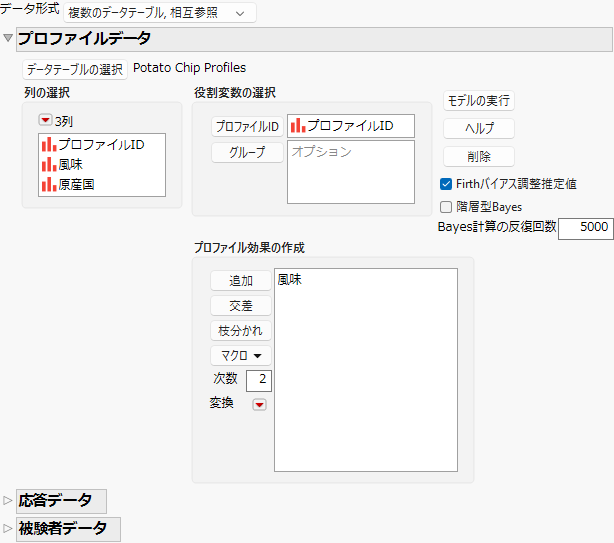Click the プロファイルID role button
614x543 pixels.
tap(247, 126)
